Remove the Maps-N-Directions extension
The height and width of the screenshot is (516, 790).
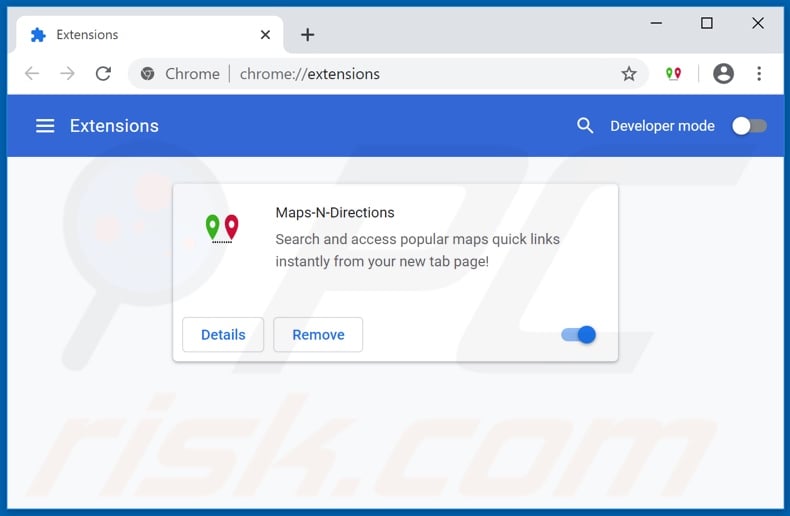tap(318, 335)
